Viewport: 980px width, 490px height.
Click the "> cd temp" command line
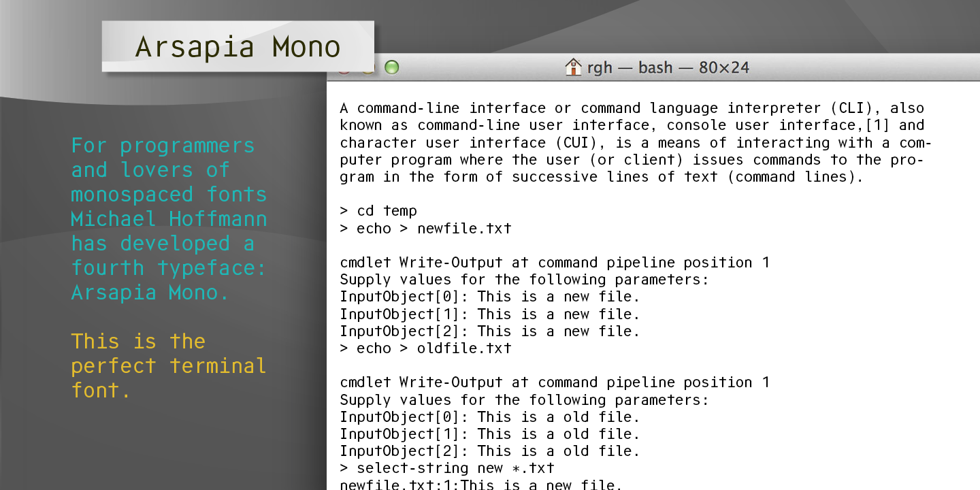coord(378,211)
